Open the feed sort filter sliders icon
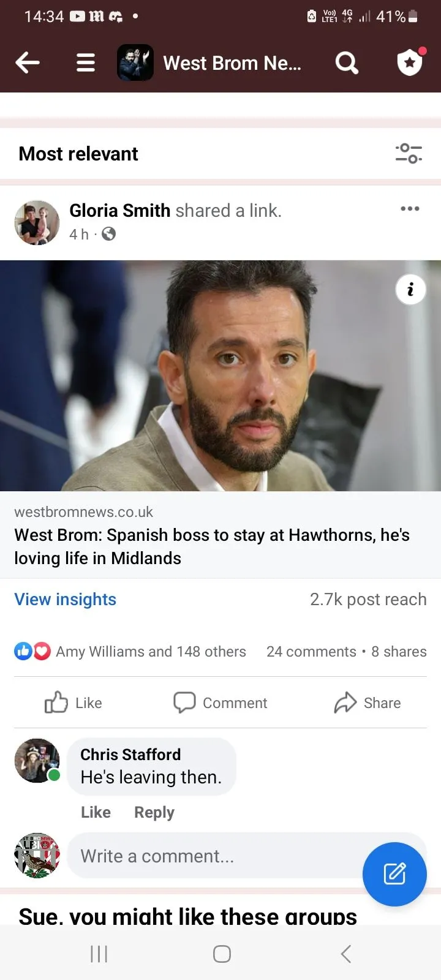The image size is (441, 980). point(409,153)
